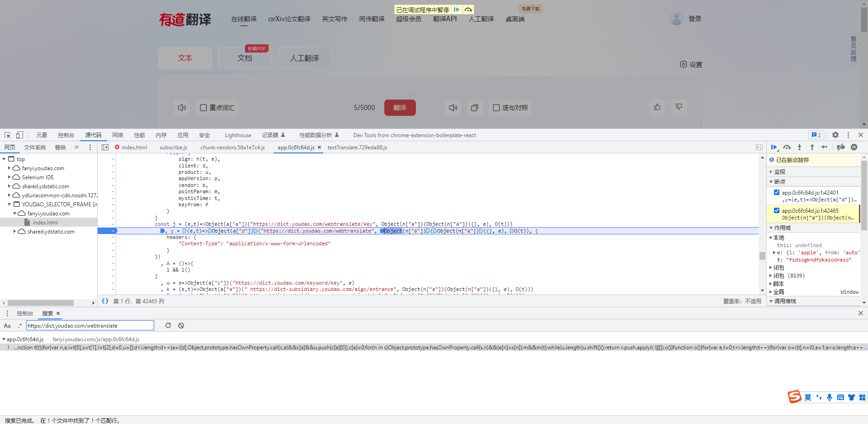Step out of the current function
This screenshot has width=868, height=424.
pos(812,147)
